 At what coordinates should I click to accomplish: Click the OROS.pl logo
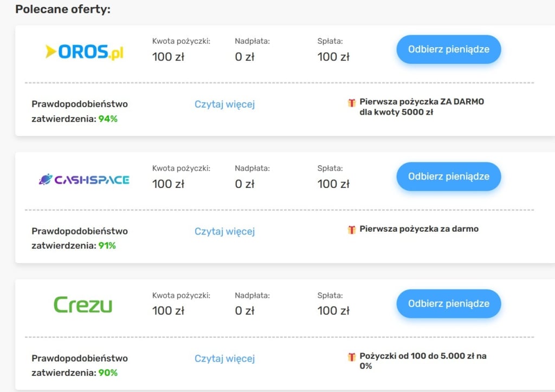tap(84, 51)
